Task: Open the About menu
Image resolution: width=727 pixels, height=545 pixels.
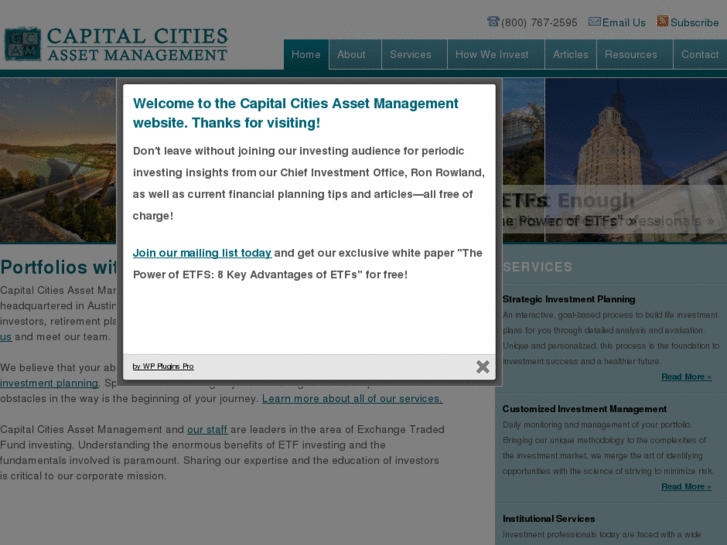Action: click(x=355, y=54)
